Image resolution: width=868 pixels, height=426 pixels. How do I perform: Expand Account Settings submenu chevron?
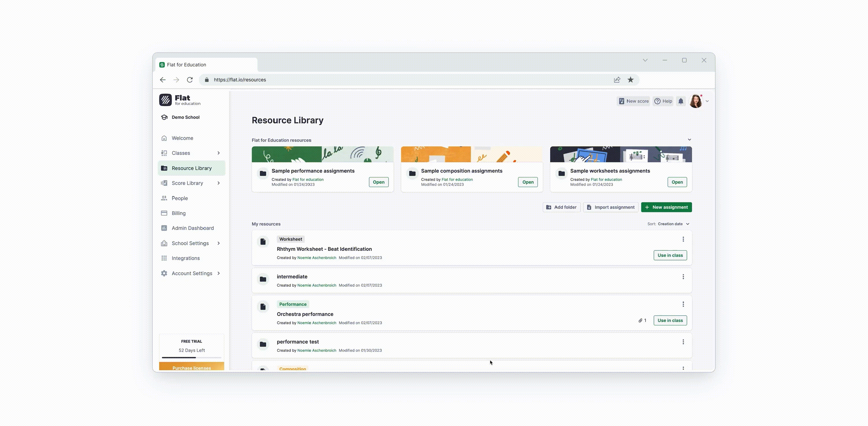(x=219, y=273)
